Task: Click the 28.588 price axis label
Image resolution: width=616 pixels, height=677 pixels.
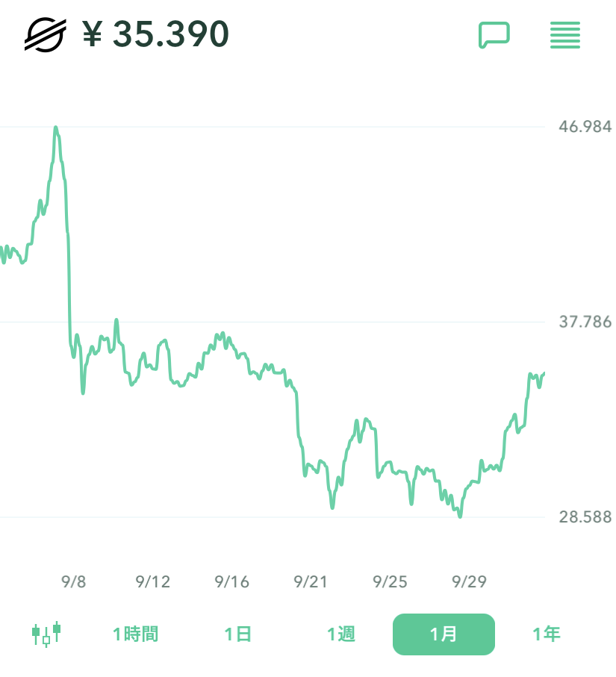Action: click(585, 517)
